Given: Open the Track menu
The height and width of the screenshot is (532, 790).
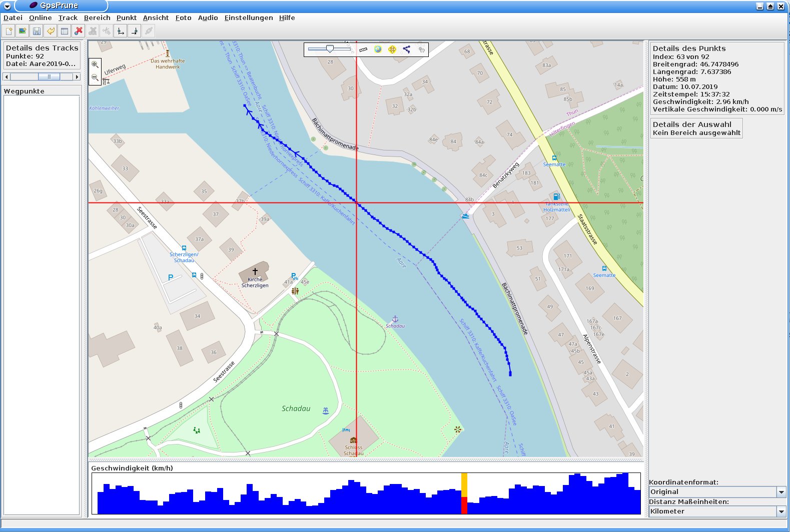Looking at the screenshot, I should (x=68, y=17).
